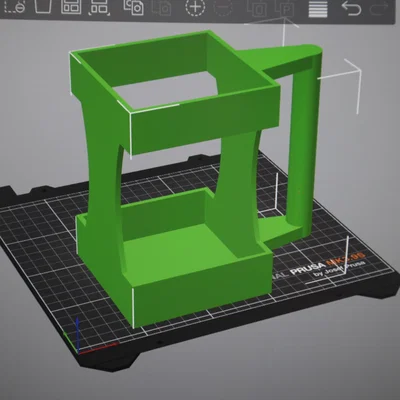The image size is (400, 400).
Task: Undo the last action with the arrow icon
Action: coord(351,8)
